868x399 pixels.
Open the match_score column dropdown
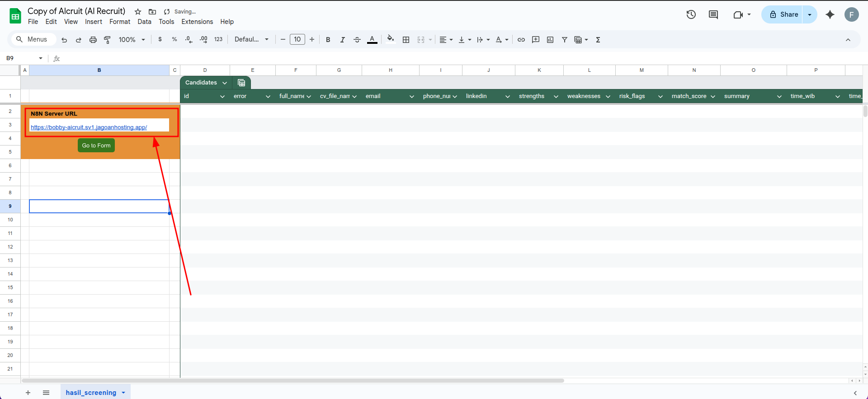tap(713, 96)
